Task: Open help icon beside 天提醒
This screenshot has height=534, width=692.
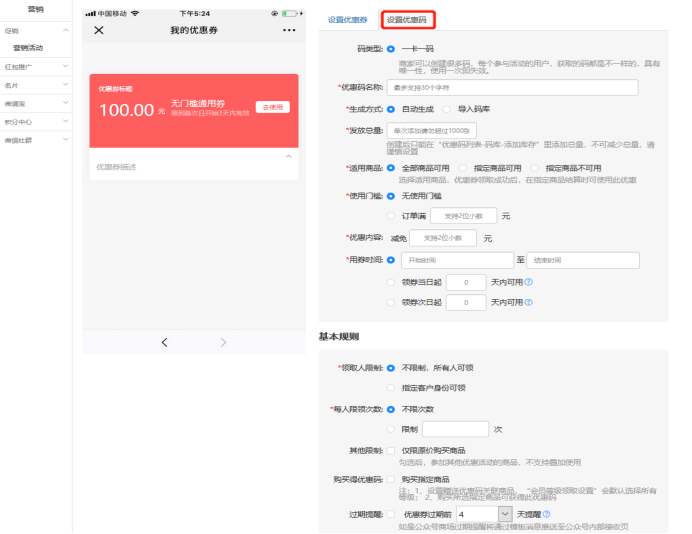Action: tap(546, 514)
